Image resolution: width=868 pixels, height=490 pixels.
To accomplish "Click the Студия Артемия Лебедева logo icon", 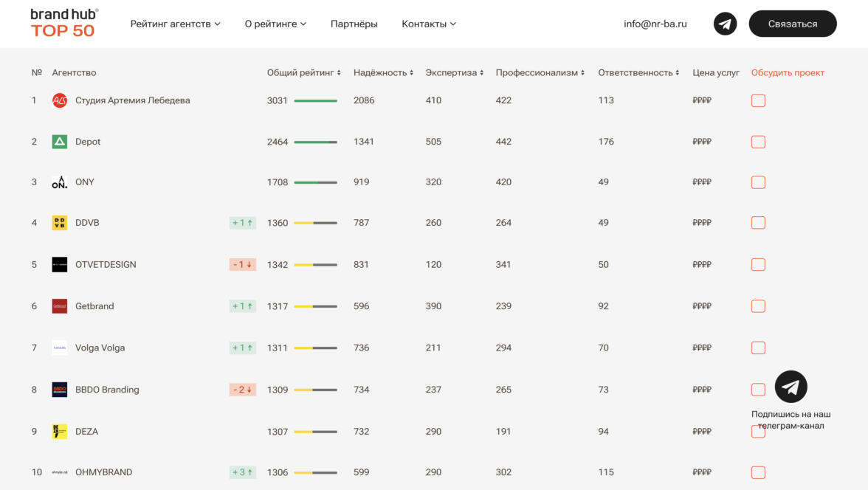I will pos(60,100).
